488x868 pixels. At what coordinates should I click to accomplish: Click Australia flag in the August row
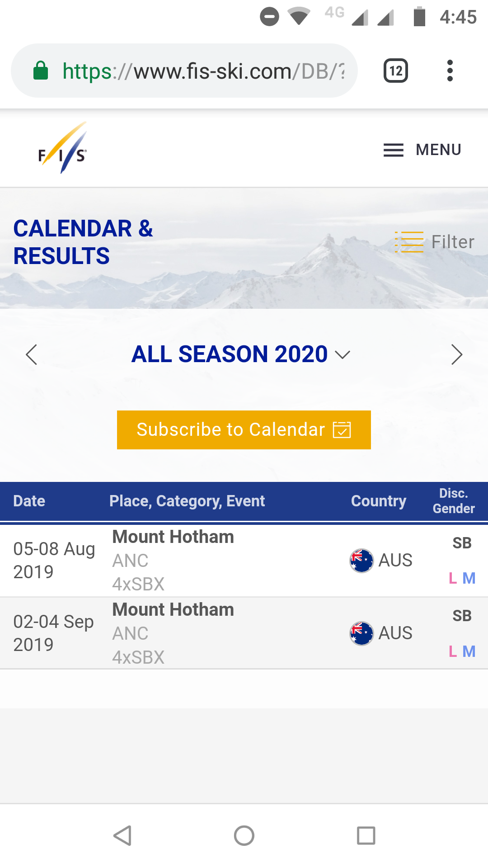361,561
